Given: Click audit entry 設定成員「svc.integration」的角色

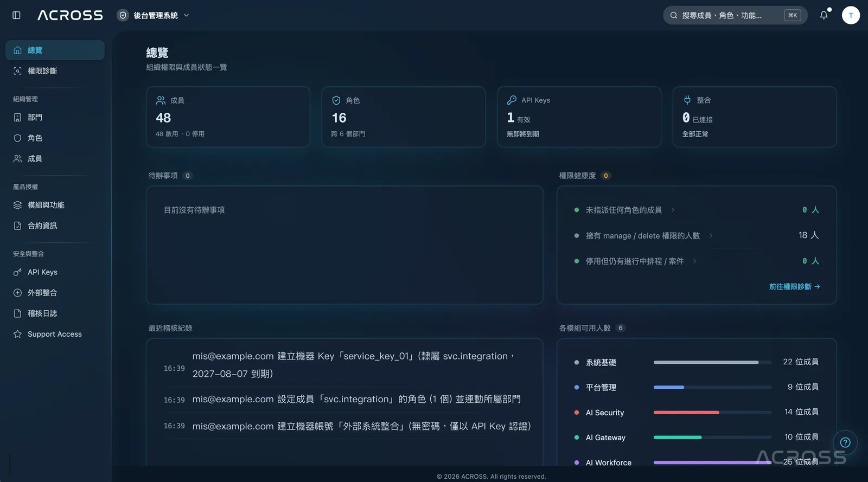Looking at the screenshot, I should pos(347,400).
